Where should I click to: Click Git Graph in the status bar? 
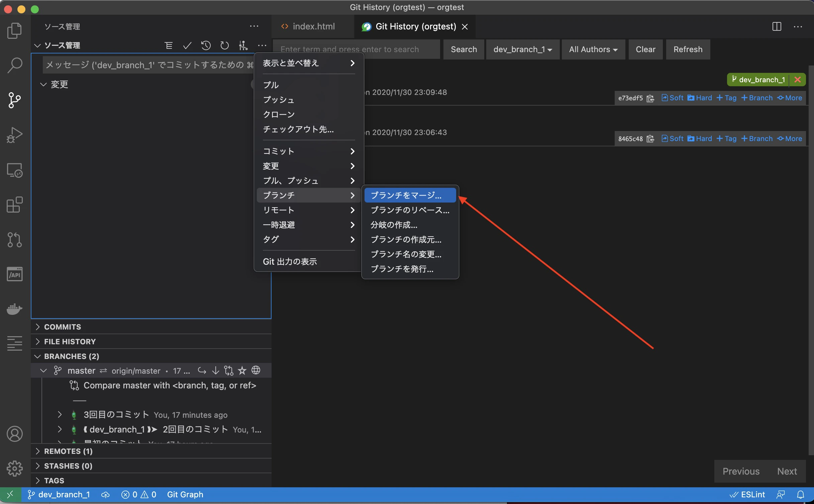pyautogui.click(x=185, y=495)
